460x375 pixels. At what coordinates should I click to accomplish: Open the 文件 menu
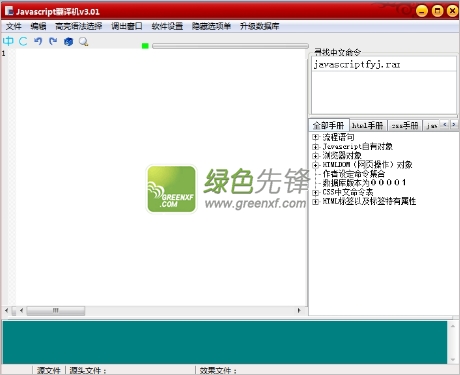point(14,26)
